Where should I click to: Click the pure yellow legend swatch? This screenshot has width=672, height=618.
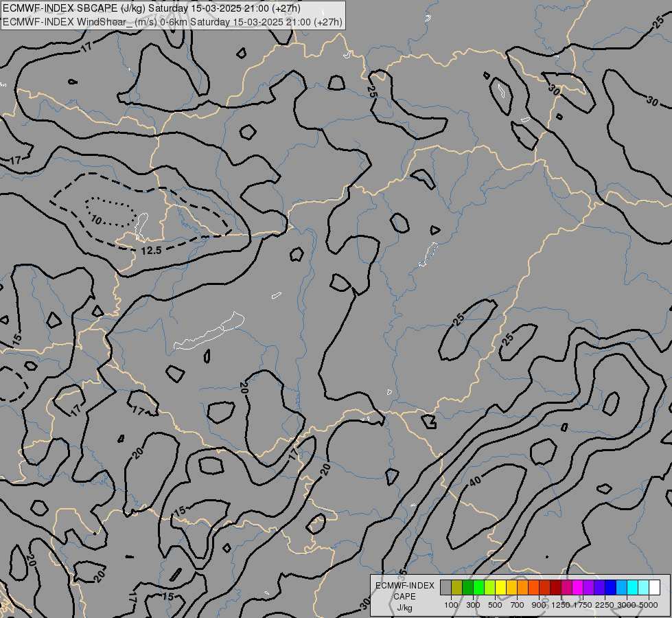(x=500, y=588)
